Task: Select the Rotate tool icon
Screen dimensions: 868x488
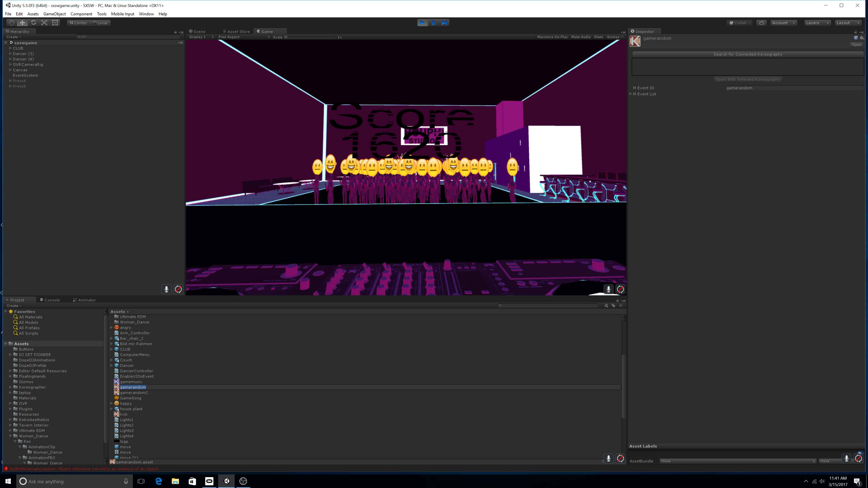Action: coord(33,23)
